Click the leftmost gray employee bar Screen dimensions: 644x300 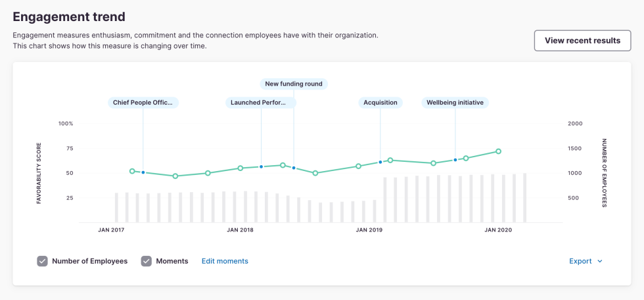(x=116, y=207)
